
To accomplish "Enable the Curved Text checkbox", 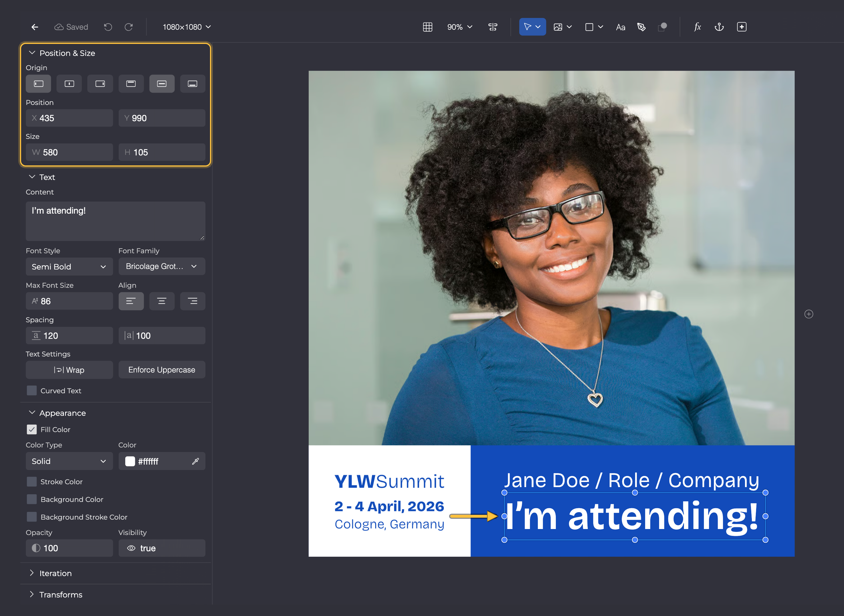I will point(32,390).
